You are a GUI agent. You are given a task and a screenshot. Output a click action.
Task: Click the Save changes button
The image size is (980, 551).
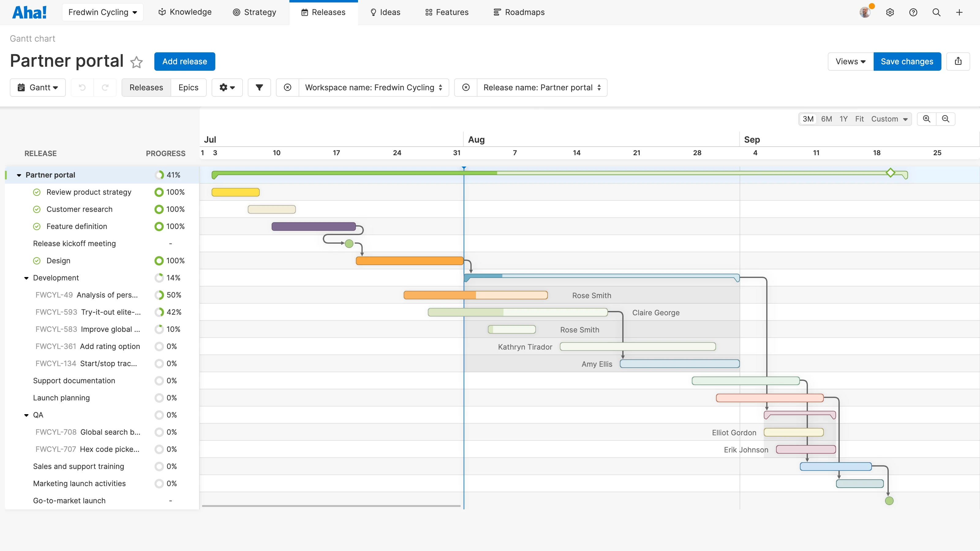click(907, 61)
